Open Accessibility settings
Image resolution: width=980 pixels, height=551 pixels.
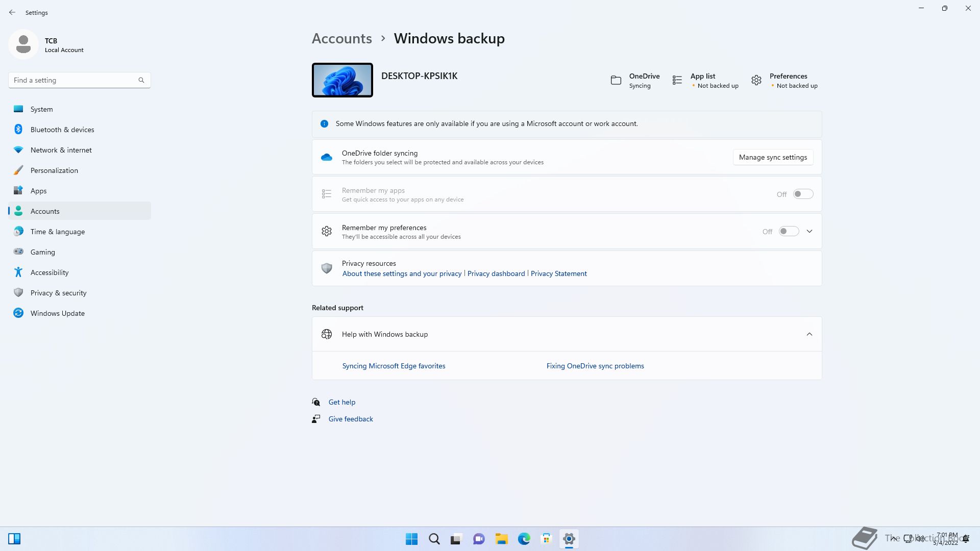(80, 272)
